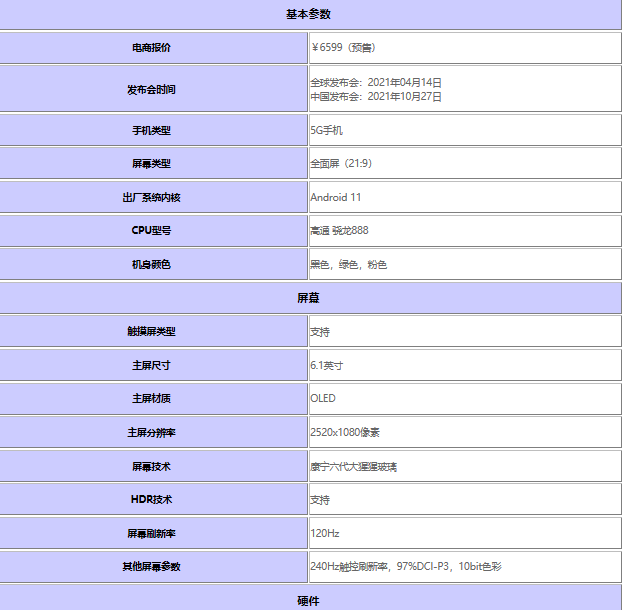Click 全球发布会：2021年04月14日 text
The image size is (622, 610).
click(376, 82)
